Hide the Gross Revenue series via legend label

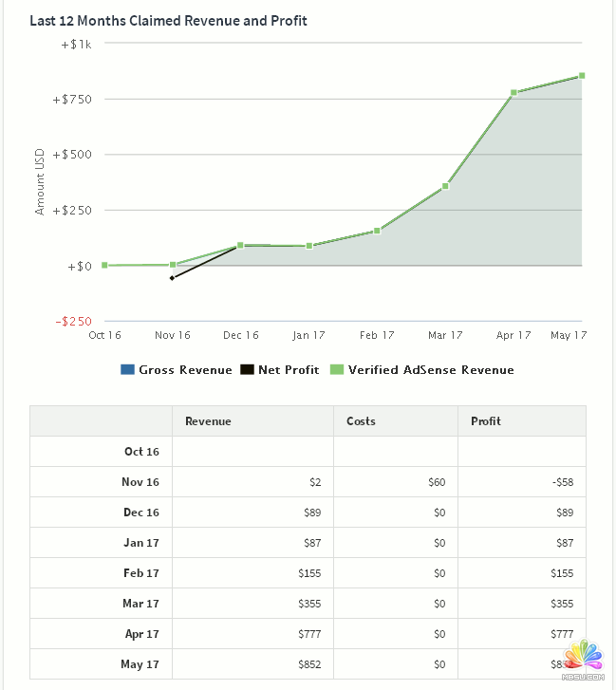pyautogui.click(x=184, y=370)
